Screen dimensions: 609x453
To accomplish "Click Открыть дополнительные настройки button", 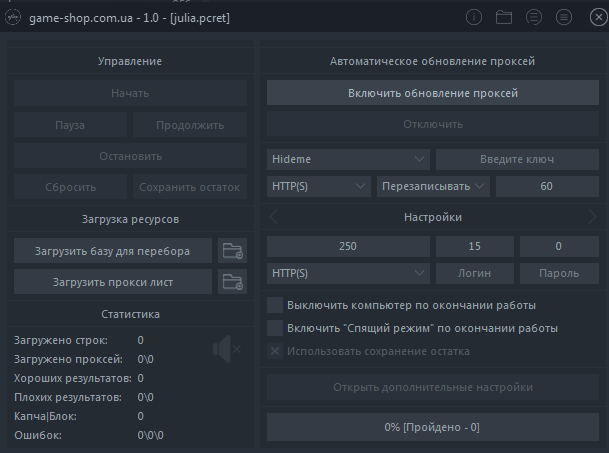I will [433, 387].
